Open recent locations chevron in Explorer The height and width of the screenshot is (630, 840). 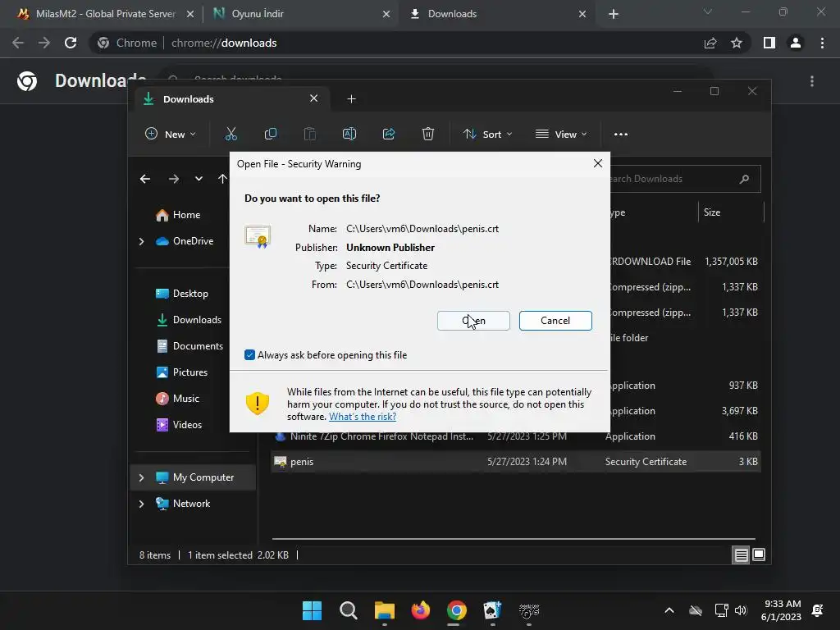pos(199,179)
